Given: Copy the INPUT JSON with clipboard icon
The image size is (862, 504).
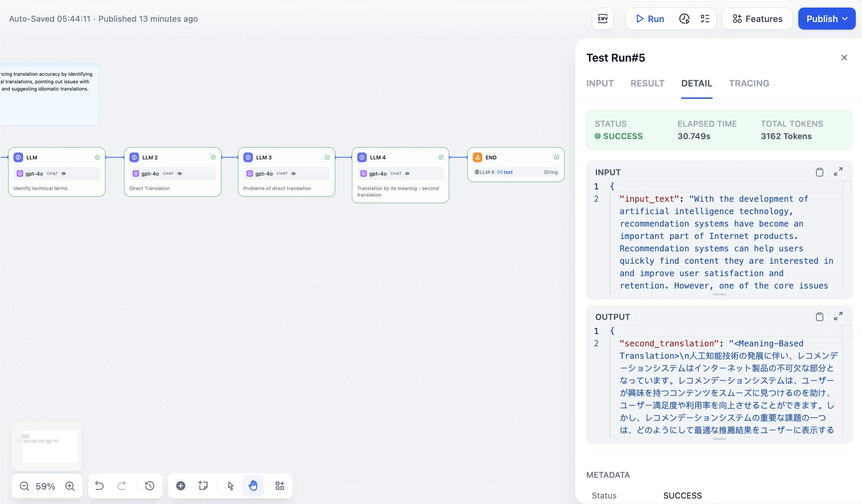Looking at the screenshot, I should [x=819, y=172].
